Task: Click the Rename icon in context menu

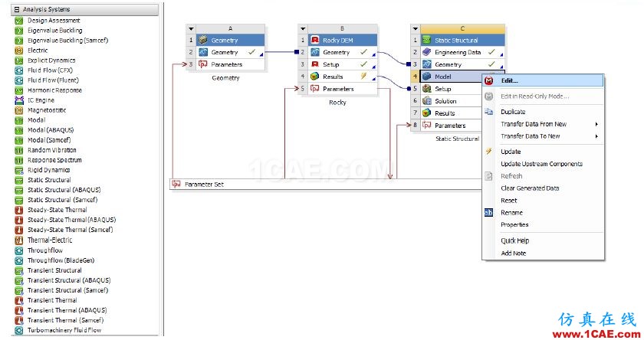Action: pos(488,212)
